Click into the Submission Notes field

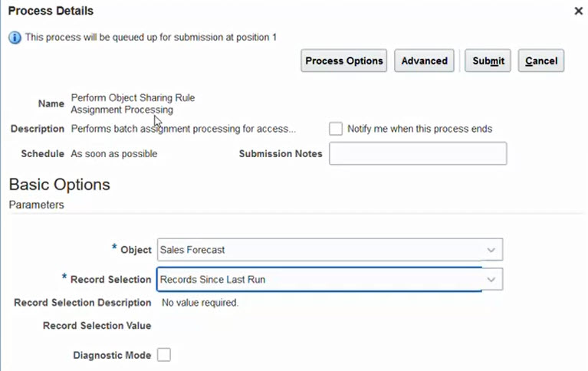[x=418, y=153]
